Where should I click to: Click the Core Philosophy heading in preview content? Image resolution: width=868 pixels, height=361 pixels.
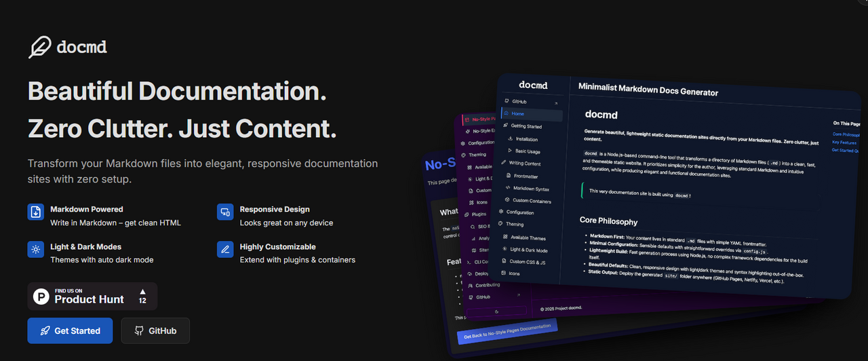608,221
